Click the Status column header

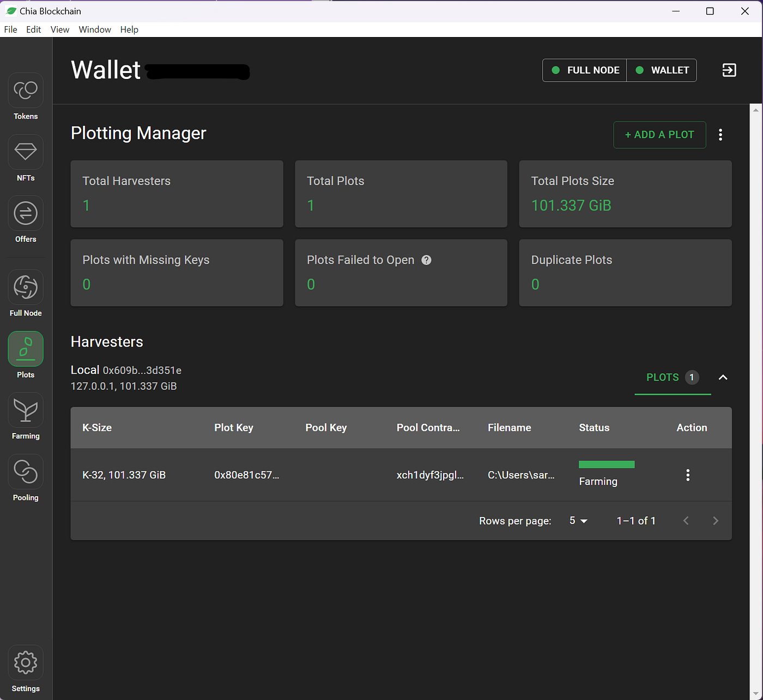594,428
